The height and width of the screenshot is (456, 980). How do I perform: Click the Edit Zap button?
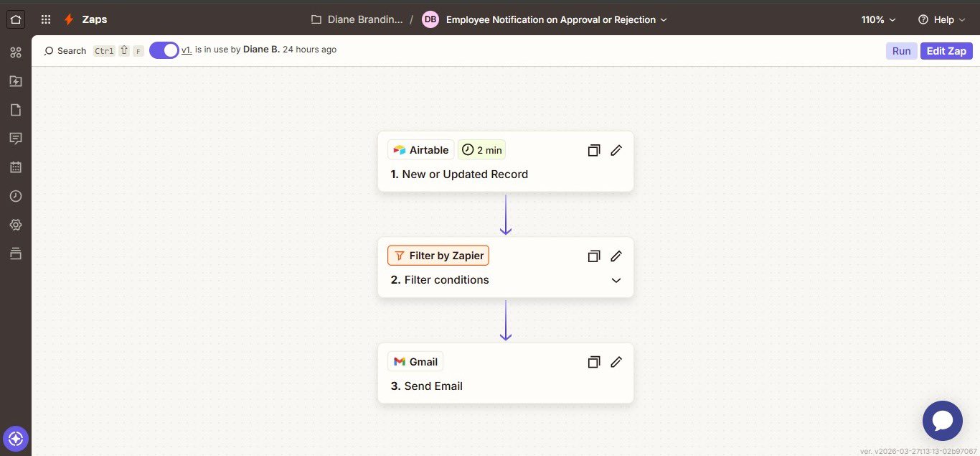[946, 51]
